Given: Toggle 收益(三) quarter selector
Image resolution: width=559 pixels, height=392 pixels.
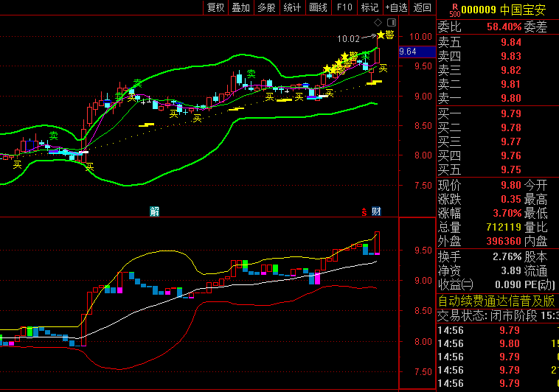Looking at the screenshot, I should [x=456, y=285].
